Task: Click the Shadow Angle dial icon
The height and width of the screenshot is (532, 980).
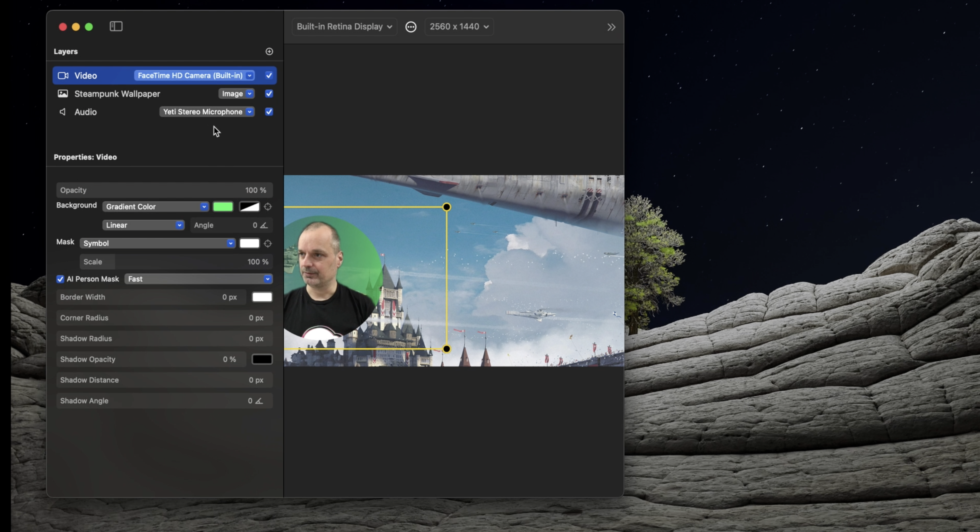Action: pos(259,401)
